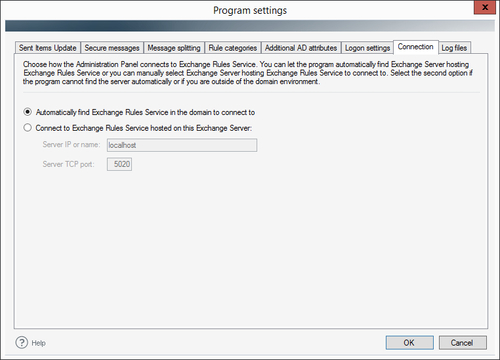Click the Server TCP port label
The height and width of the screenshot is (360, 500).
pos(68,164)
